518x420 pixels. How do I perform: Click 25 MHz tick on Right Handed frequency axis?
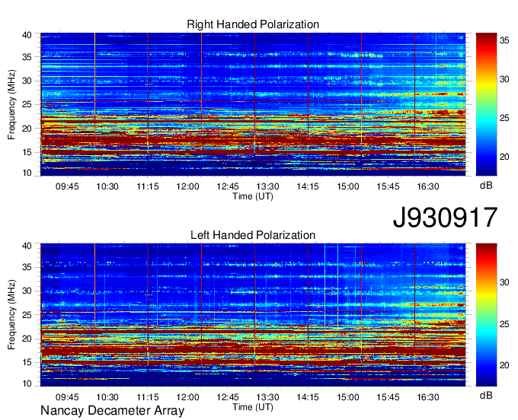point(27,104)
